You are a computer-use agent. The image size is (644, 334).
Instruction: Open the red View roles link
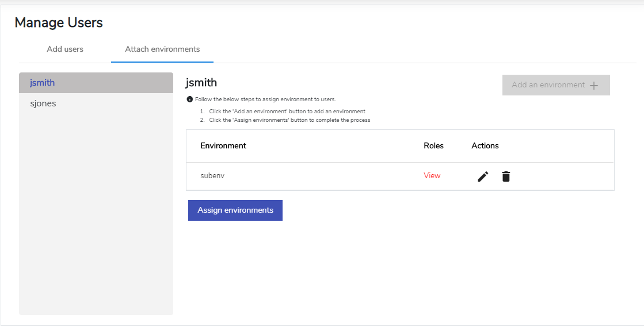[432, 175]
